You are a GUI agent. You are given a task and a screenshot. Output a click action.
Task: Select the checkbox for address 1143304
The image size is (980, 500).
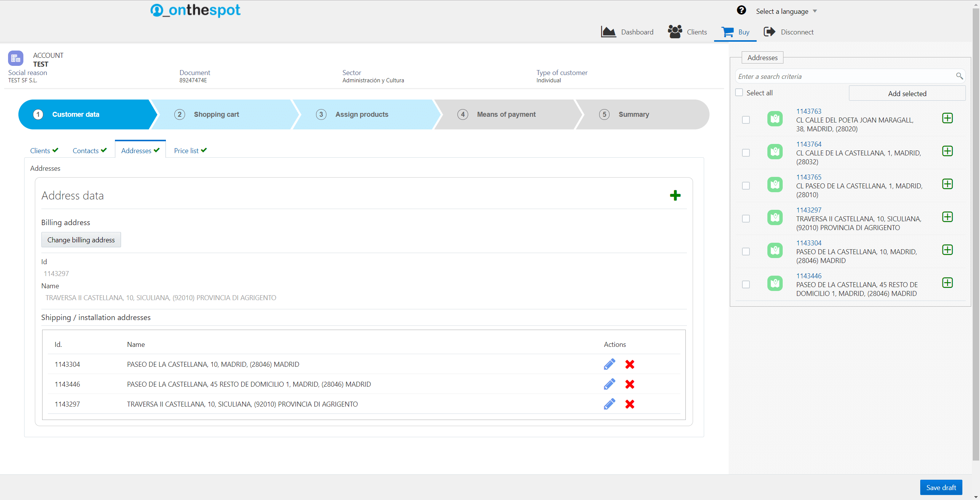pyautogui.click(x=746, y=252)
